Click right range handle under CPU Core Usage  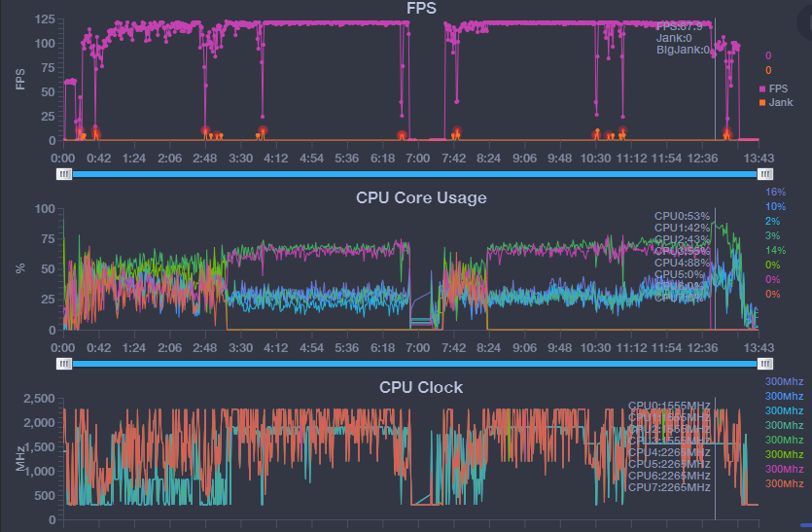pos(765,364)
